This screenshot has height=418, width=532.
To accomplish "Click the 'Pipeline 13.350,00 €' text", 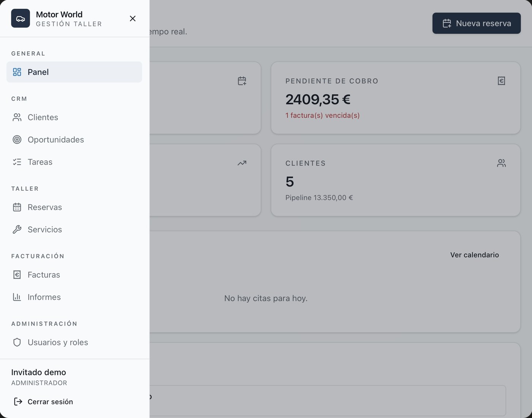I will [x=319, y=198].
